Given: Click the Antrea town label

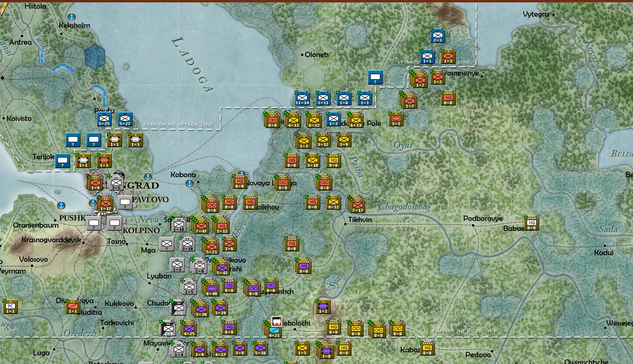Looking at the screenshot, I should [20, 42].
